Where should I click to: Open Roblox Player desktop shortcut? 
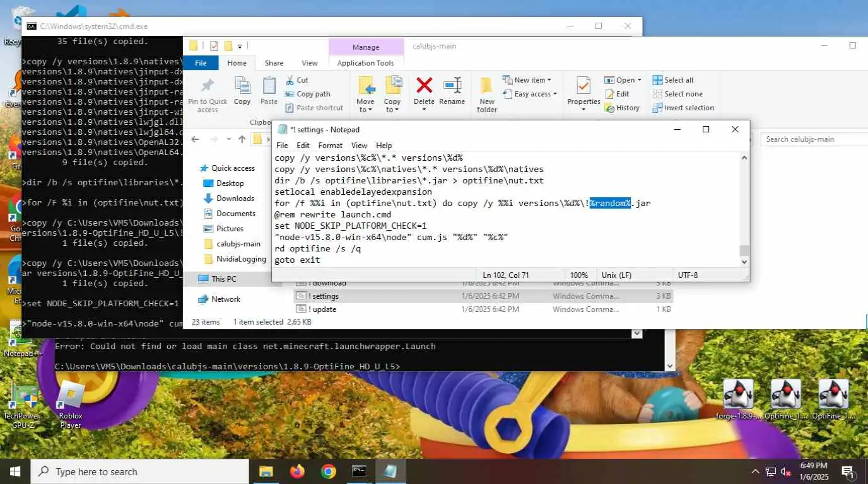(x=71, y=405)
